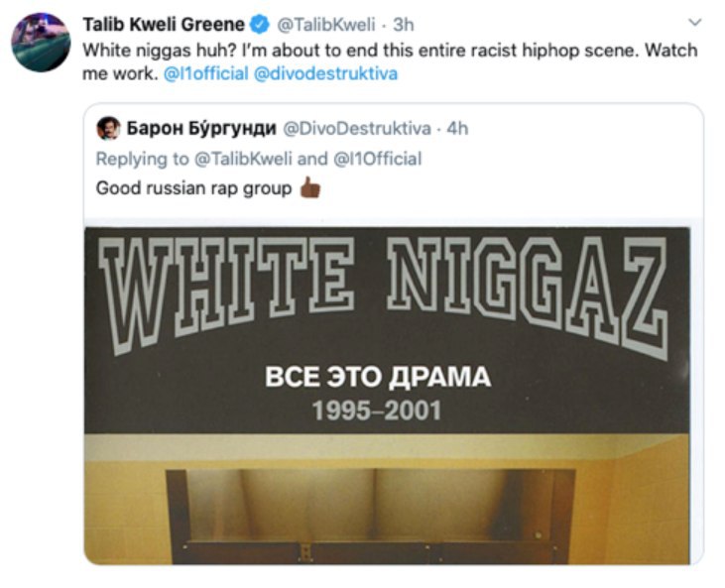The height and width of the screenshot is (588, 725).
Task: Click @I1Official in the Replying to line
Action: pos(377,159)
